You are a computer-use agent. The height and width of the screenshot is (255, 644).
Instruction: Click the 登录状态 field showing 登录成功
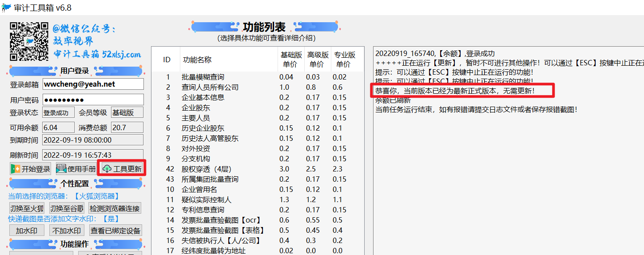(x=58, y=113)
